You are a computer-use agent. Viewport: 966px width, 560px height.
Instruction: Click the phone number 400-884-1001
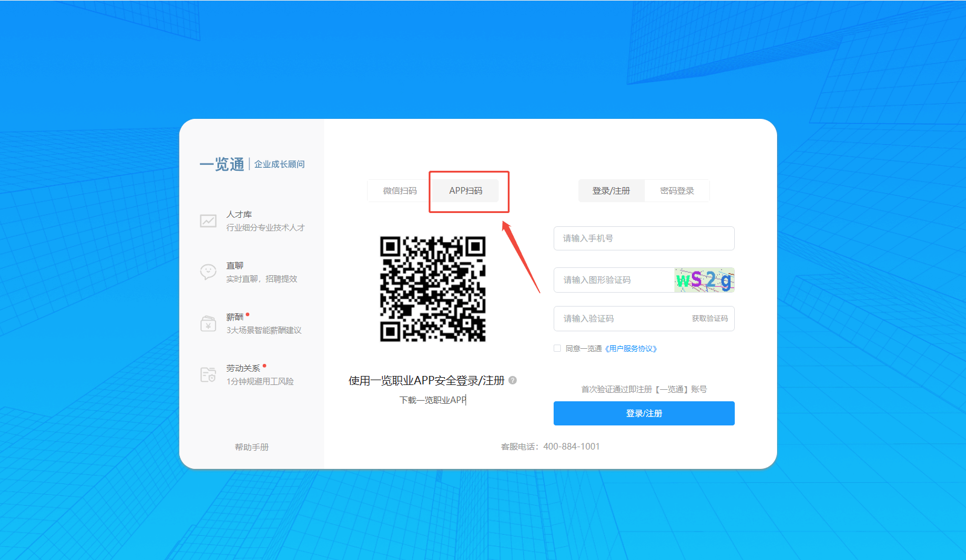click(x=572, y=447)
